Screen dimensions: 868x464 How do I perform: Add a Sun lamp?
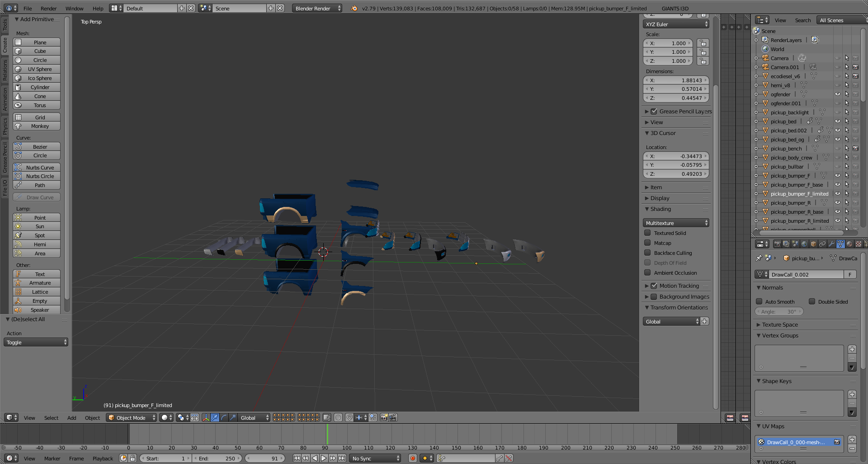[37, 226]
